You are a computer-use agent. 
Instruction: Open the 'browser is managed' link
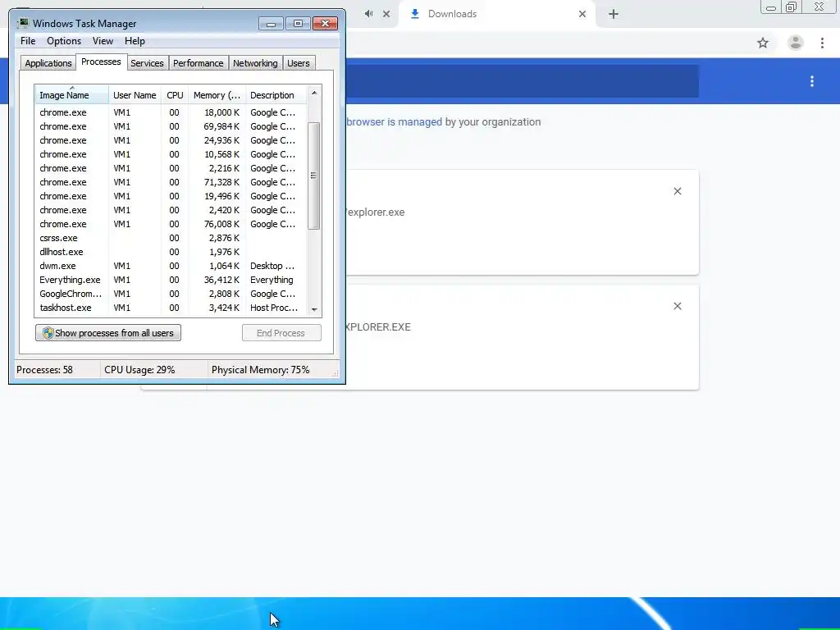coord(395,122)
